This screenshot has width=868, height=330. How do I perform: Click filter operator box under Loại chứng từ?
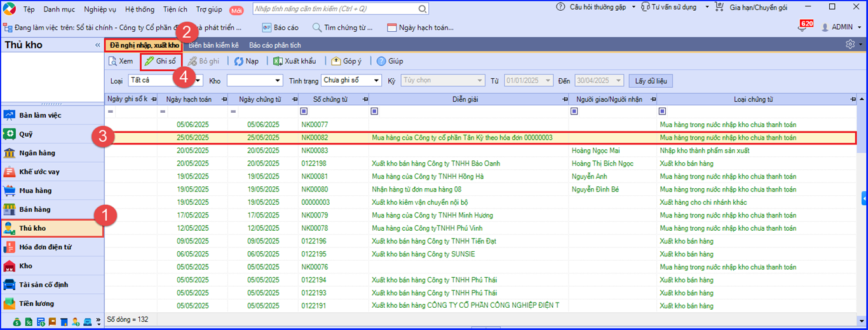click(x=663, y=111)
